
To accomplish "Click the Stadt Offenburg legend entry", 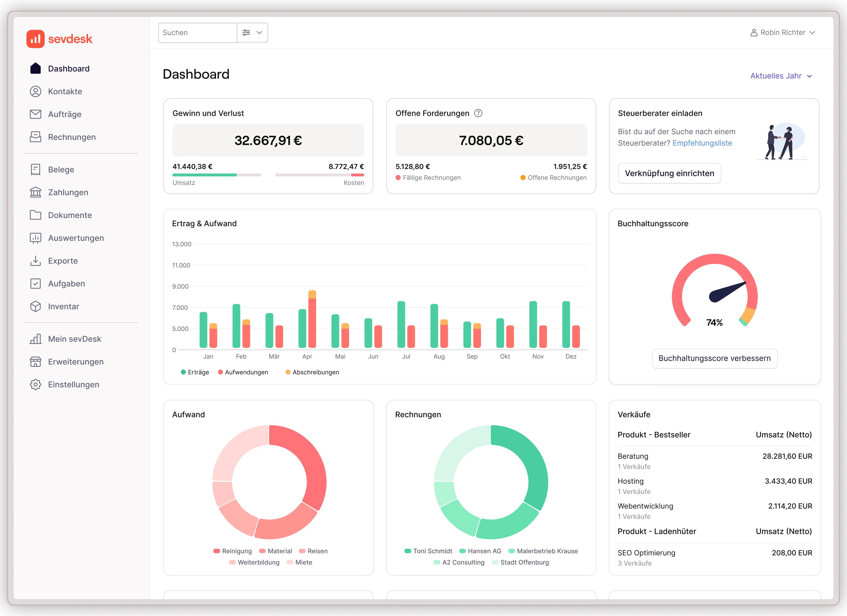I will click(521, 562).
